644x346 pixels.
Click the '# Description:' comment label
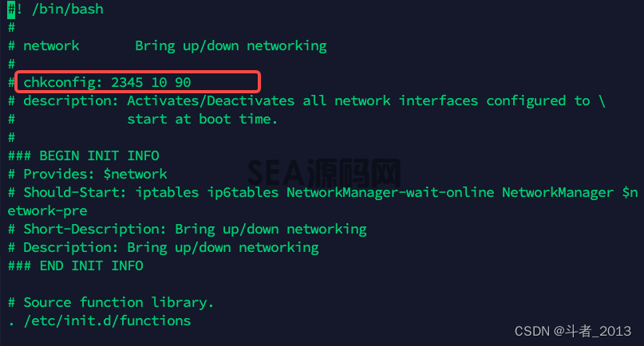pyautogui.click(x=63, y=247)
